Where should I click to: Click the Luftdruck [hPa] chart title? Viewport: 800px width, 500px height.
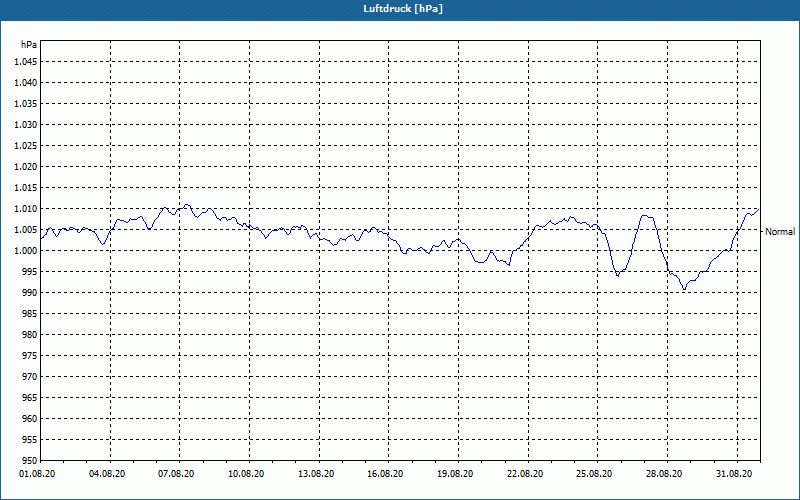coord(403,9)
